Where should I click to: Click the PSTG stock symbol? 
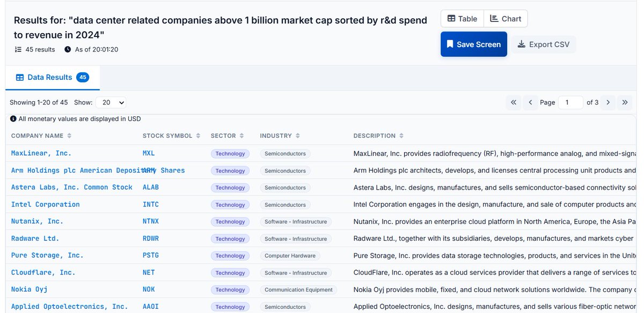coord(151,256)
